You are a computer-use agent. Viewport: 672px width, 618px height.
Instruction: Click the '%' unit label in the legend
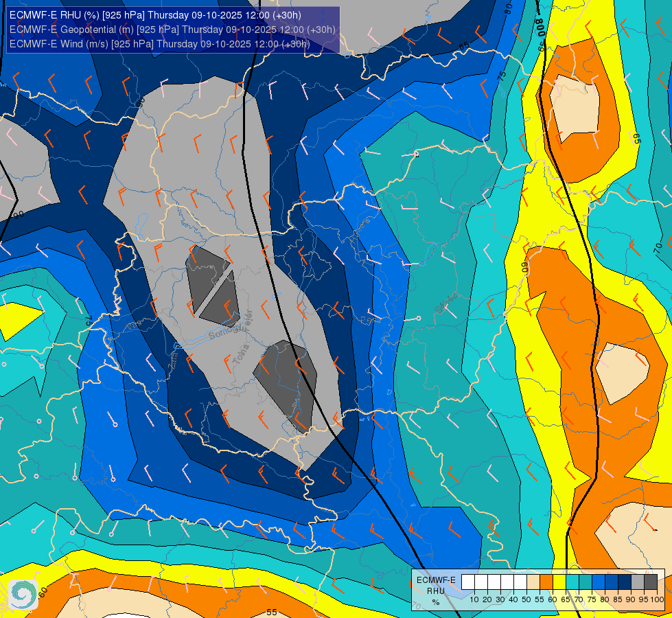[x=436, y=602]
